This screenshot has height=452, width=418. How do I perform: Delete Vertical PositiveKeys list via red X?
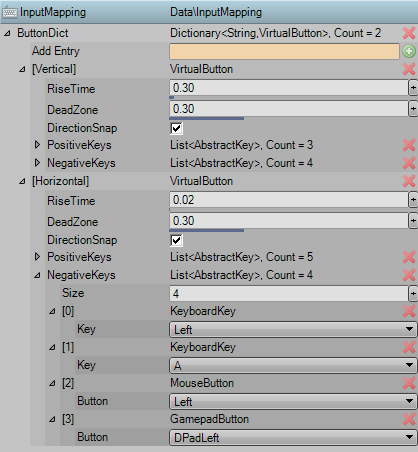(x=409, y=145)
